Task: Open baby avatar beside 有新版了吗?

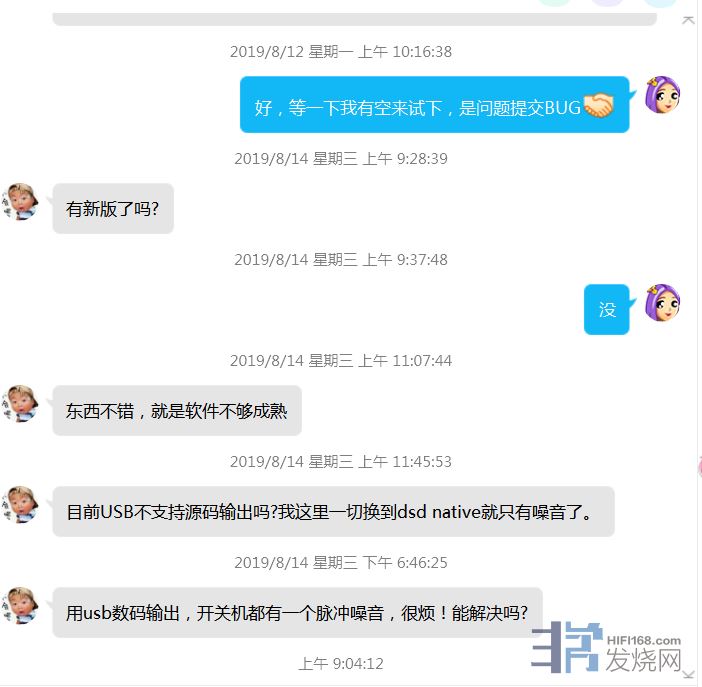Action: [20, 202]
